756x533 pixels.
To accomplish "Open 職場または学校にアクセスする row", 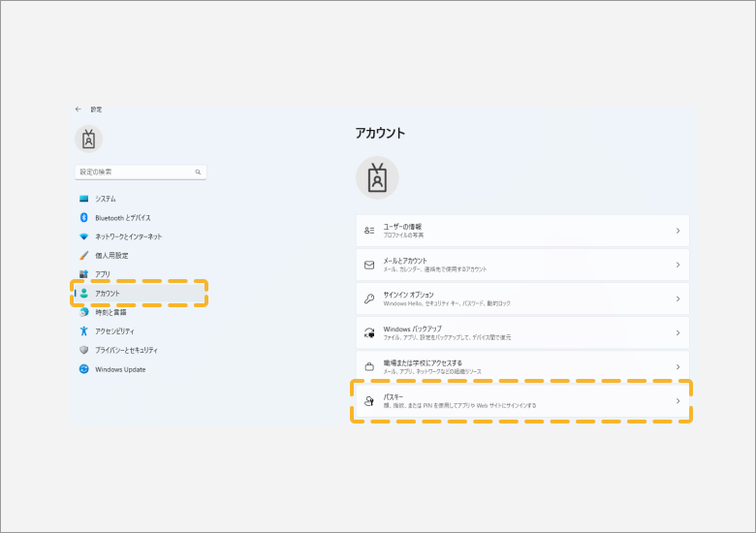I will tap(522, 366).
